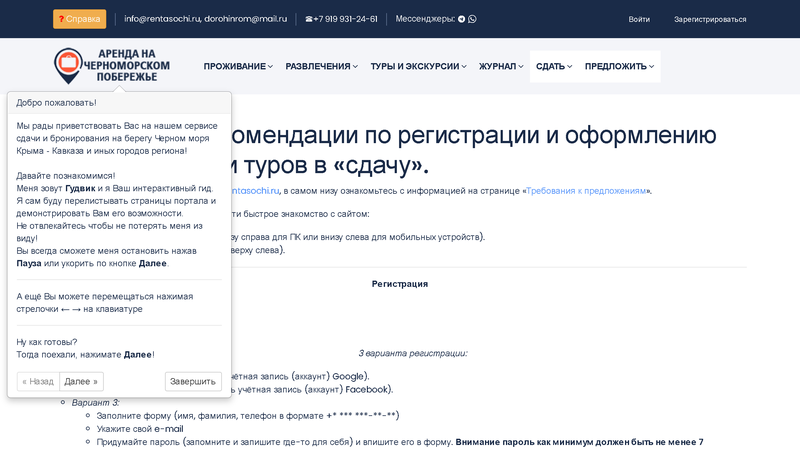Click the WhatsApp messenger icon
This screenshot has height=450, width=800.
pyautogui.click(x=472, y=19)
